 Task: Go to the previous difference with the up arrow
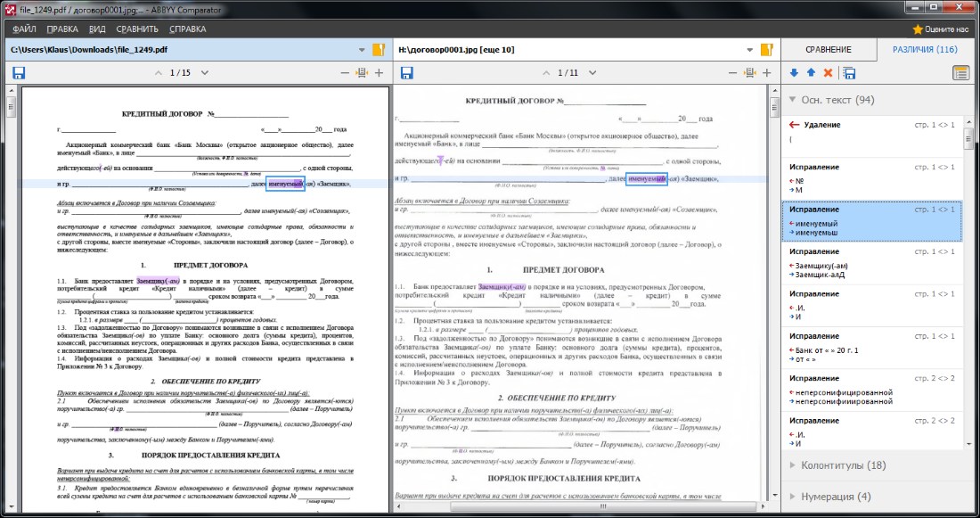click(811, 73)
